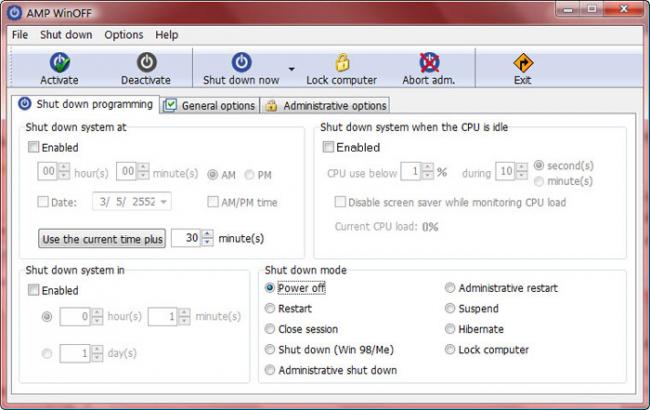Click the Shut down in minute(s) field
The image size is (650, 410).
click(163, 317)
